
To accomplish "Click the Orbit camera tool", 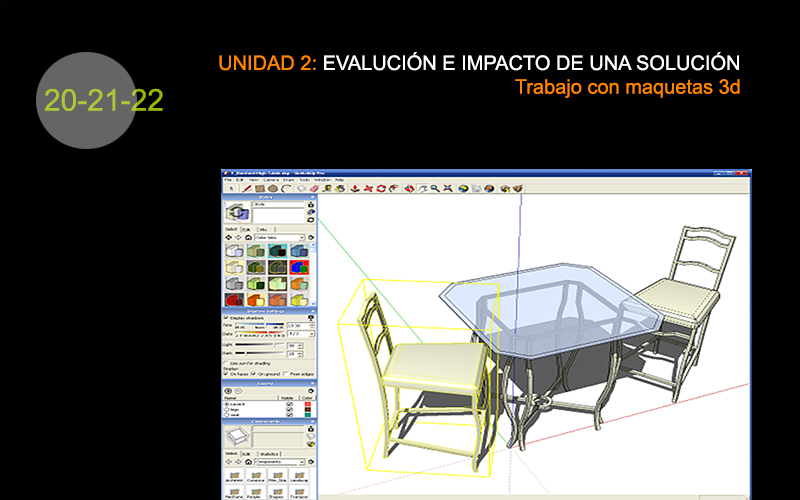I will (x=409, y=188).
